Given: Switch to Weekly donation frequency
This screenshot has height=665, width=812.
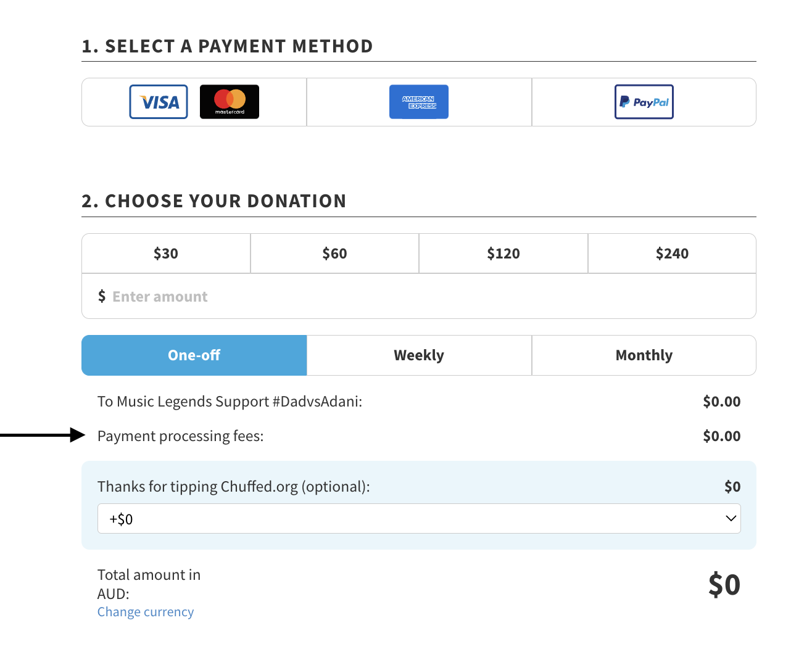Looking at the screenshot, I should 419,355.
